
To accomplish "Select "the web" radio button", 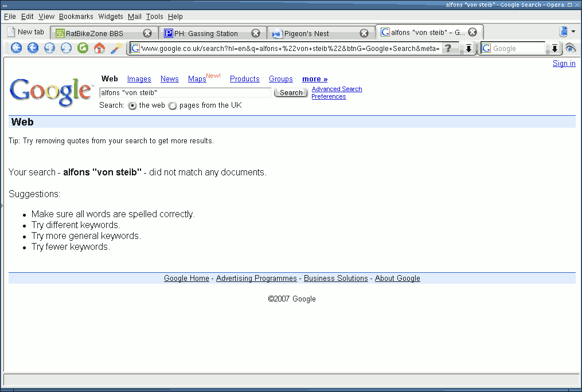I will pos(132,106).
